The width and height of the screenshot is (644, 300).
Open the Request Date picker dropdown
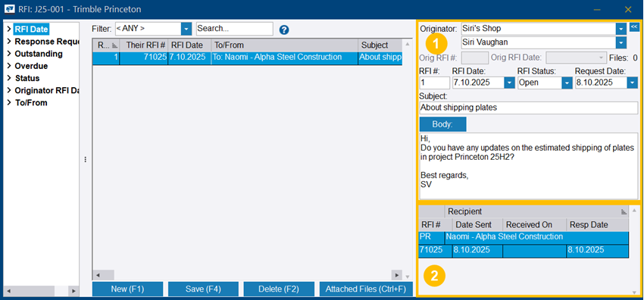(633, 83)
